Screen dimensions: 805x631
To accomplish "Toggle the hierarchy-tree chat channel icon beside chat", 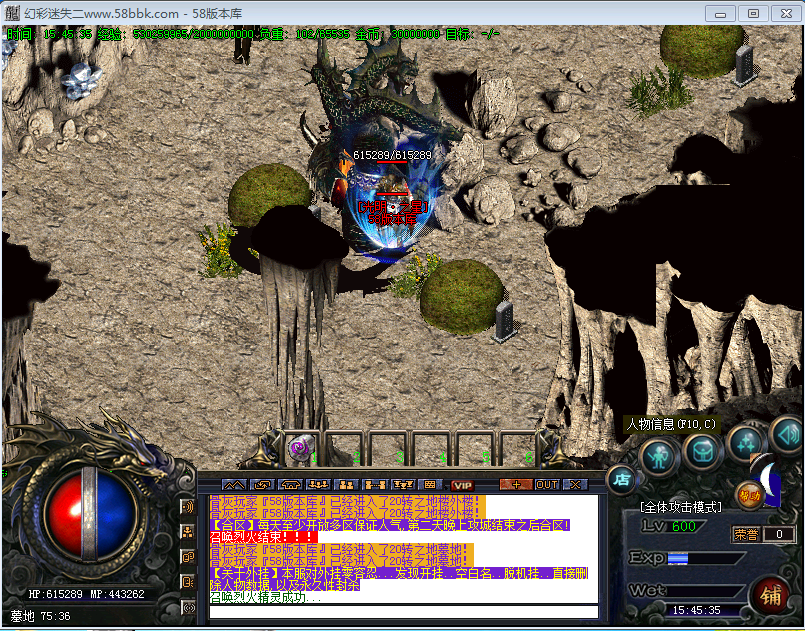I will tap(188, 532).
